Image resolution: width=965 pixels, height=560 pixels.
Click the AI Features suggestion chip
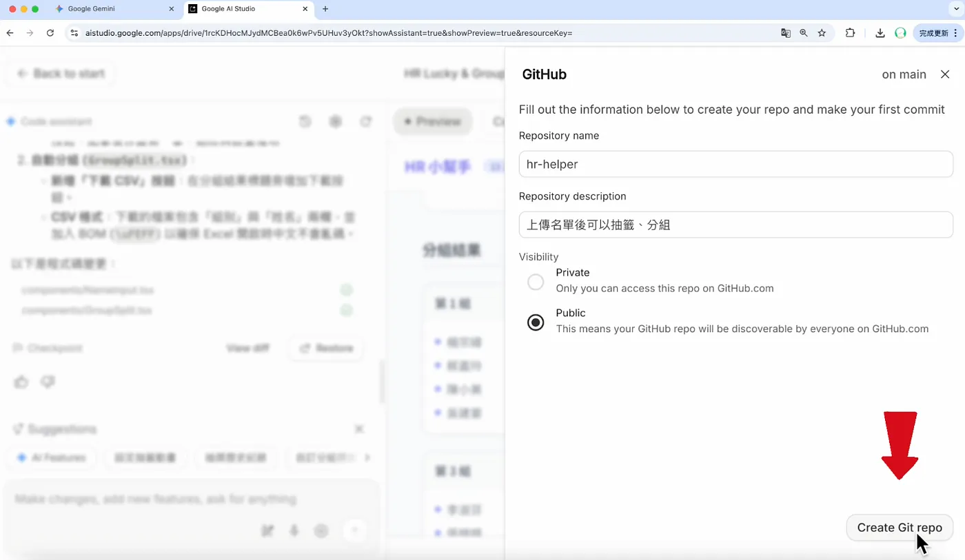(52, 457)
